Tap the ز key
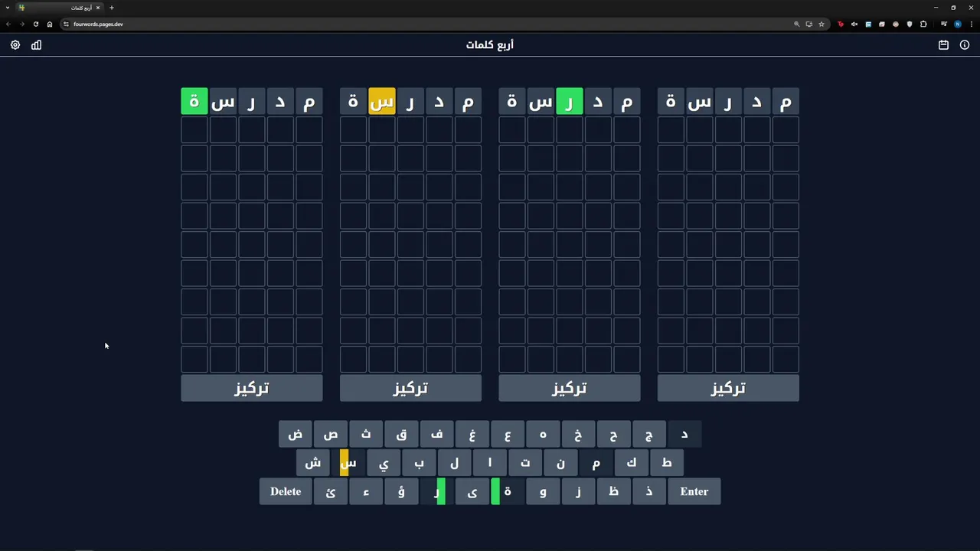980x551 pixels. (578, 491)
